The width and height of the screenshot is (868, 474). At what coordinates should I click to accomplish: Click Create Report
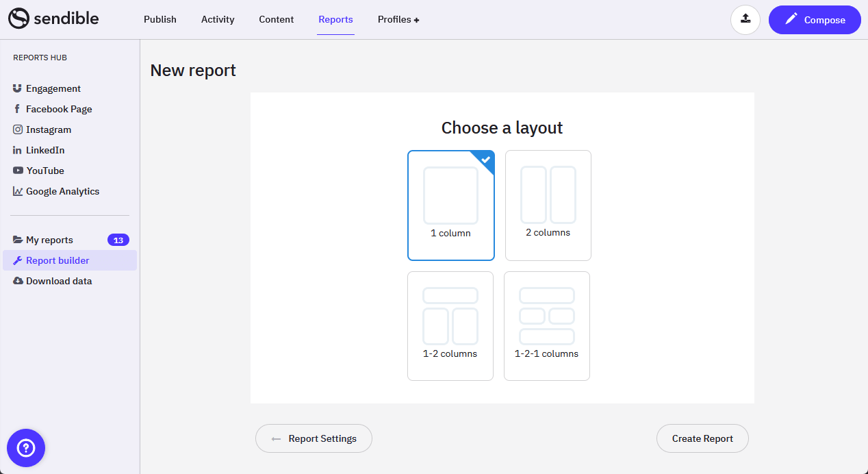(x=702, y=438)
